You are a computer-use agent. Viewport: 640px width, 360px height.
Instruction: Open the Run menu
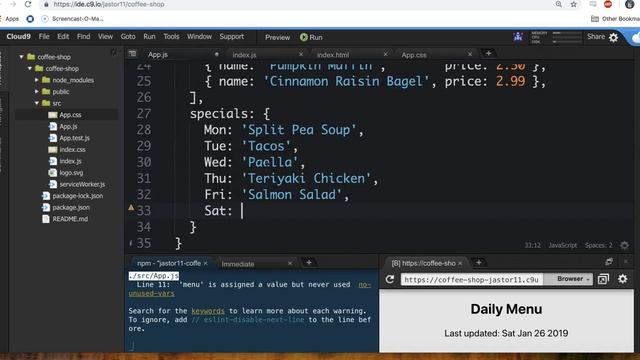(149, 36)
